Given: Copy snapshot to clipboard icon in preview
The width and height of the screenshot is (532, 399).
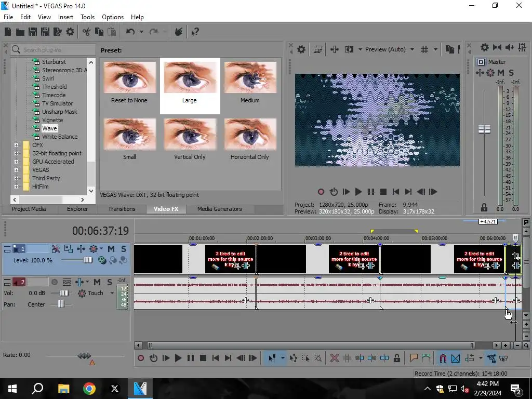Looking at the screenshot, I should [449, 49].
